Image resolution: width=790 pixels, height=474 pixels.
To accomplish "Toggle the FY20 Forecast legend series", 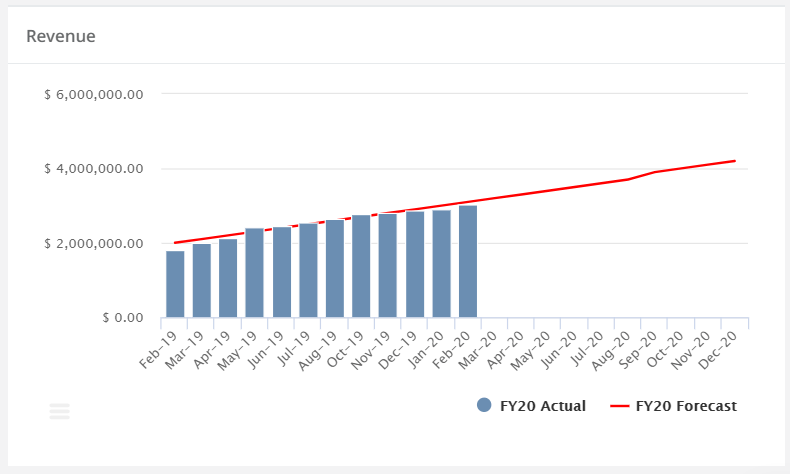I will 673,406.
